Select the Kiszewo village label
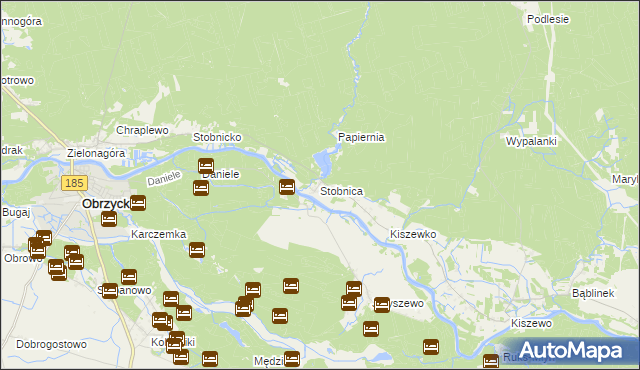Screen dimensions: 640x370 (x=531, y=323)
